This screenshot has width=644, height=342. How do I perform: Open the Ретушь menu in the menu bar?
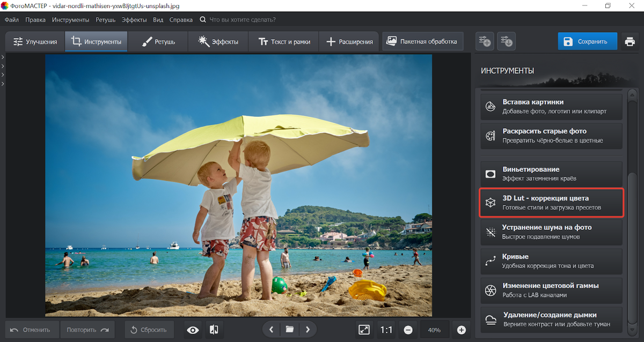106,20
